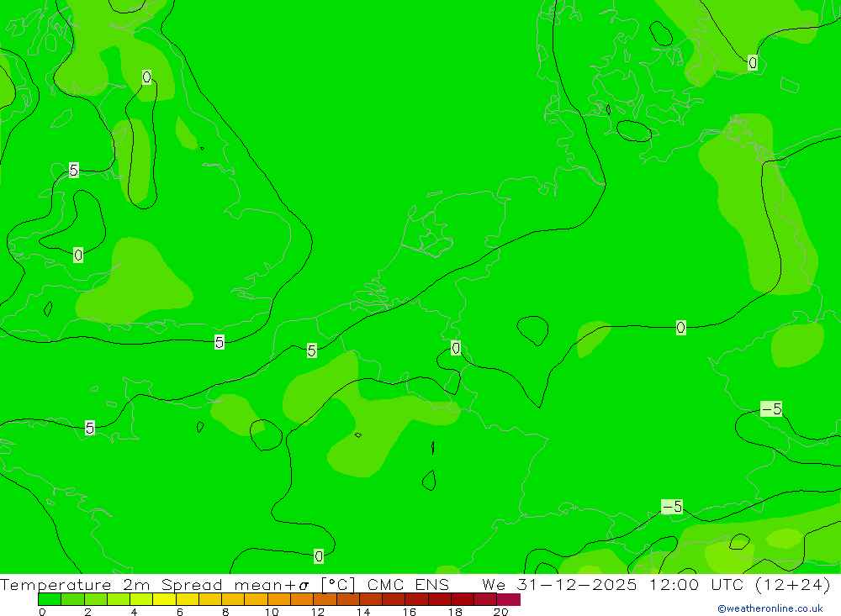Select the pure yellow legend swatch
The height and width of the screenshot is (616, 841).
click(164, 599)
